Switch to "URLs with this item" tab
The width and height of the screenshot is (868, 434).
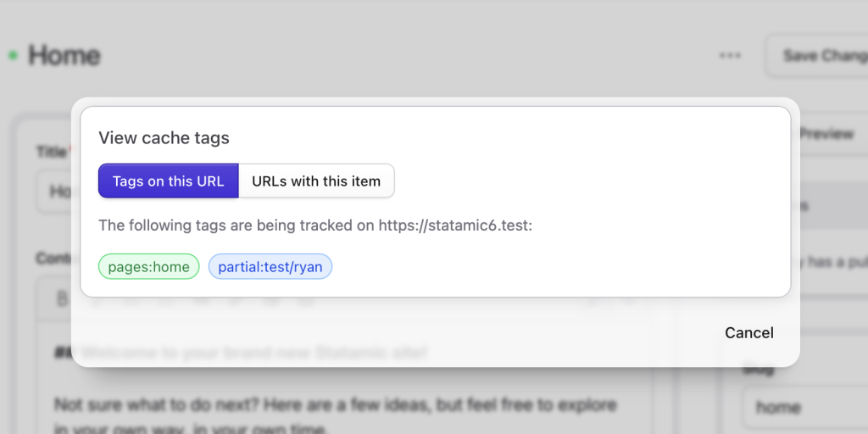(316, 181)
